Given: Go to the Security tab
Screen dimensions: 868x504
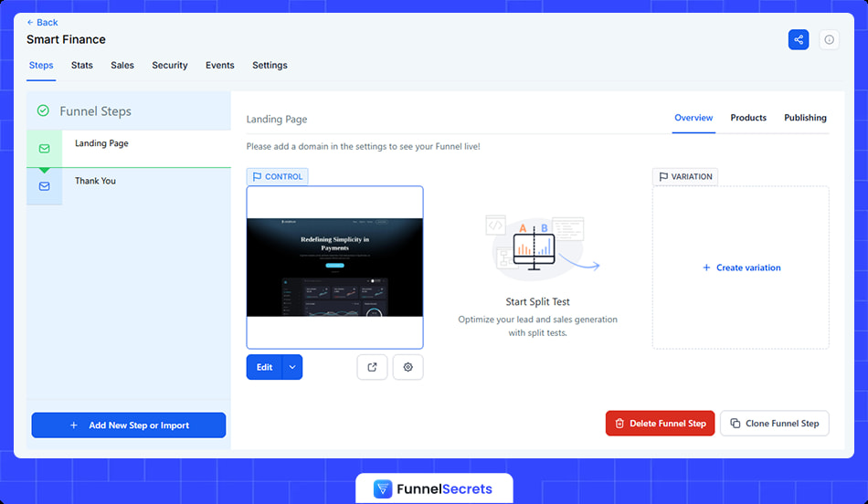Looking at the screenshot, I should [170, 65].
